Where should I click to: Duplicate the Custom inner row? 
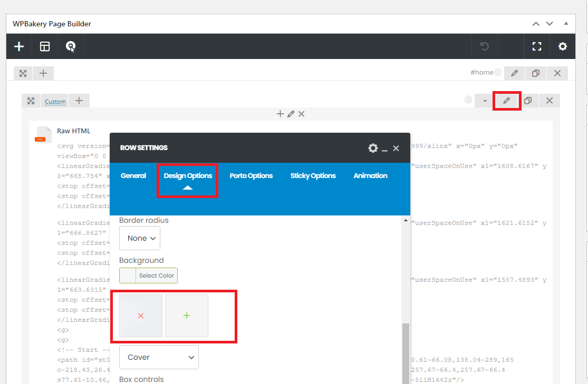[528, 101]
